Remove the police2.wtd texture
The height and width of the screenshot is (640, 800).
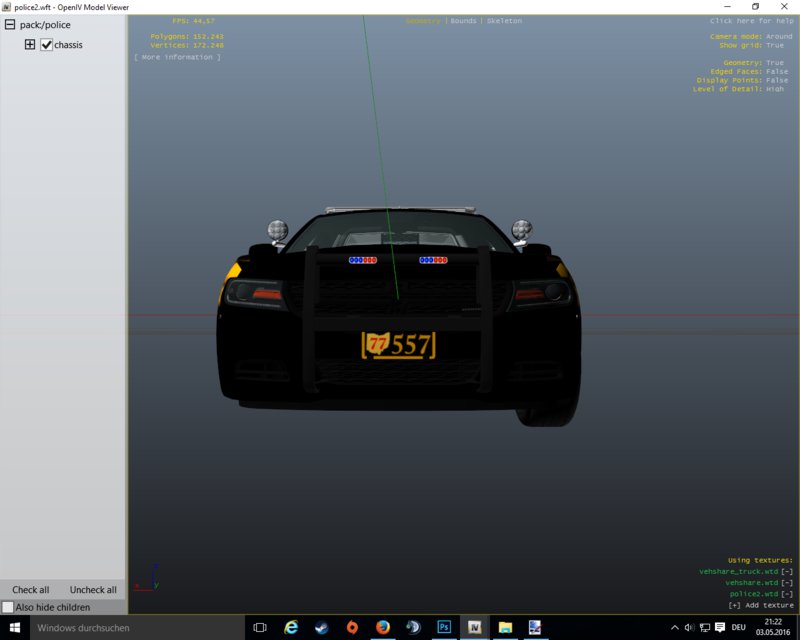(x=787, y=594)
